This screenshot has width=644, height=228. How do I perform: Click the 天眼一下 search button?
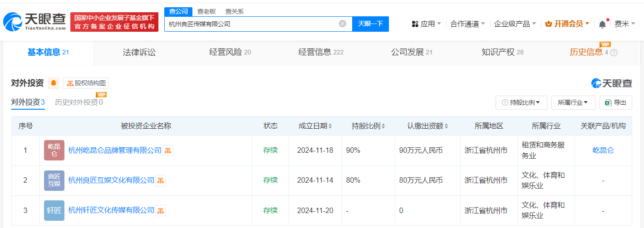pos(370,24)
